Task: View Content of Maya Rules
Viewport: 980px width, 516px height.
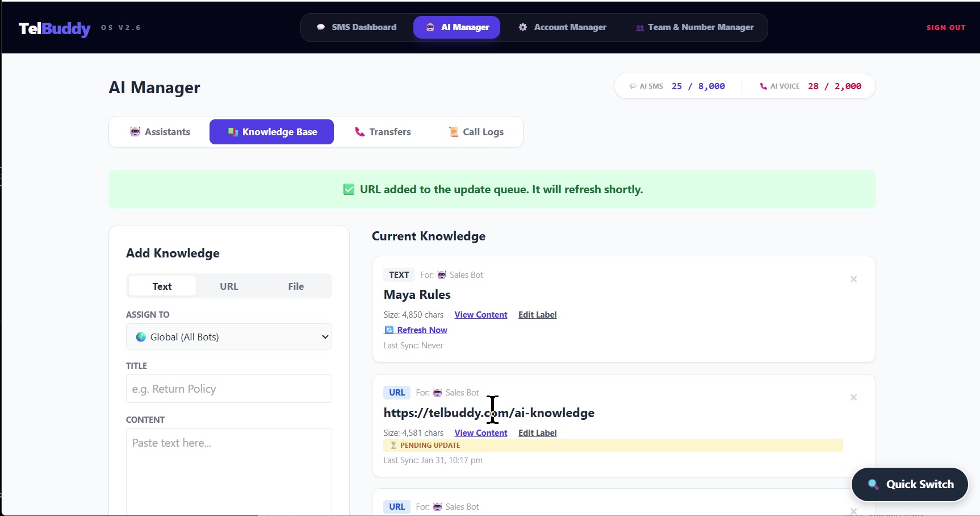Action: [481, 315]
